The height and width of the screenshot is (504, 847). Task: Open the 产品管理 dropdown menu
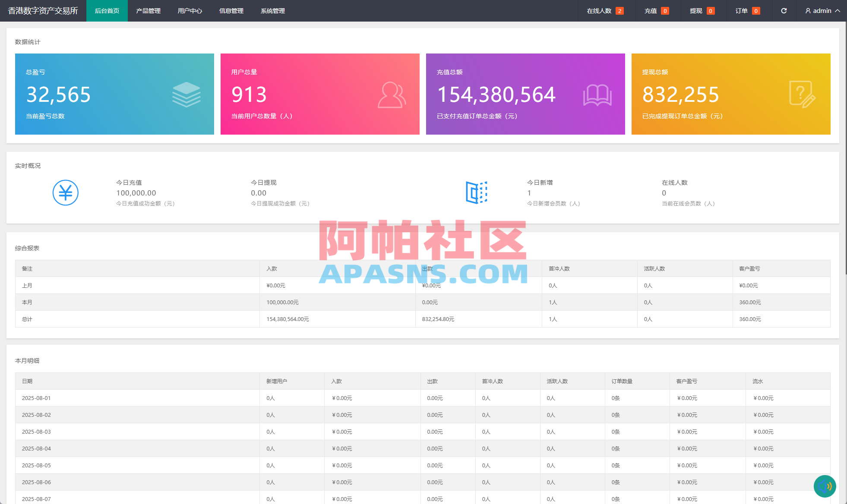pyautogui.click(x=148, y=11)
